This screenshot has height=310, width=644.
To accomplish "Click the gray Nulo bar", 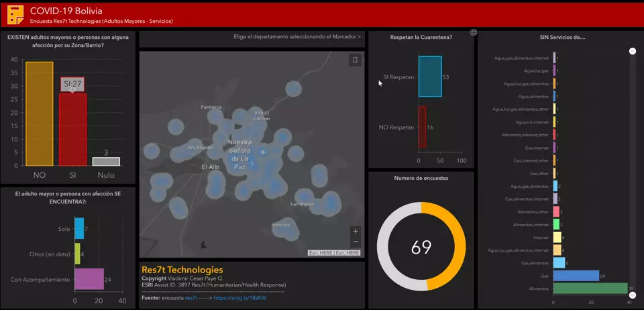I will pos(106,161).
